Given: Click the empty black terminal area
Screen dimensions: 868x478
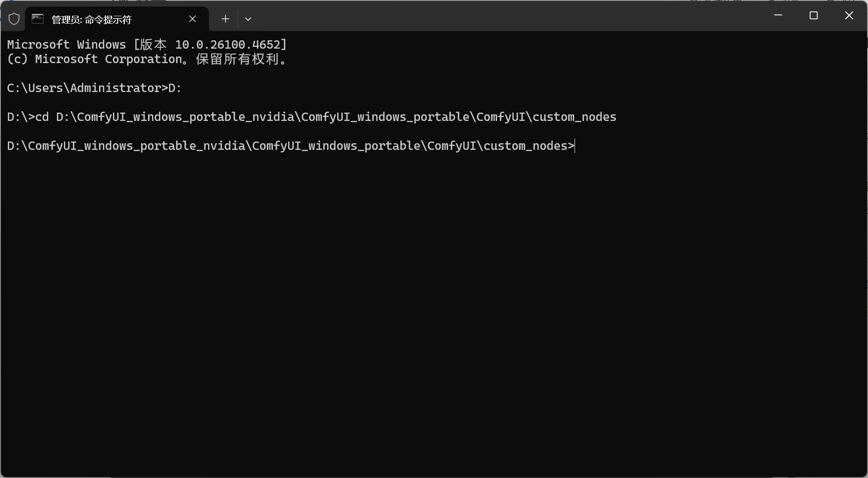Looking at the screenshot, I should tap(434, 307).
